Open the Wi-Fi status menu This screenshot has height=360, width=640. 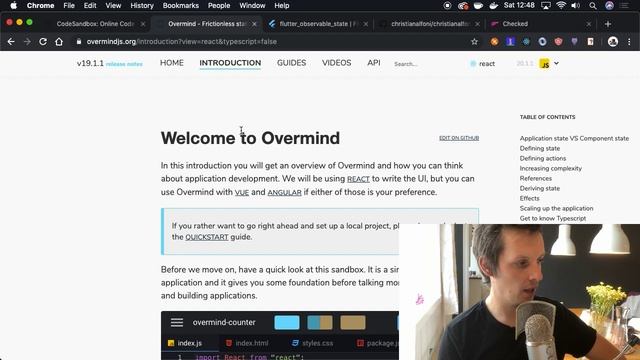coord(561,6)
